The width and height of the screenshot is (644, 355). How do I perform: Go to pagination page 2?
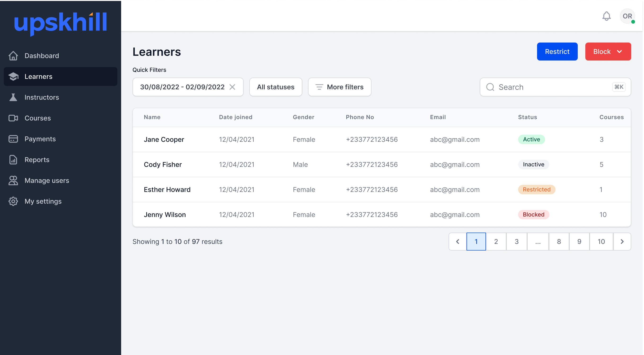coord(496,242)
